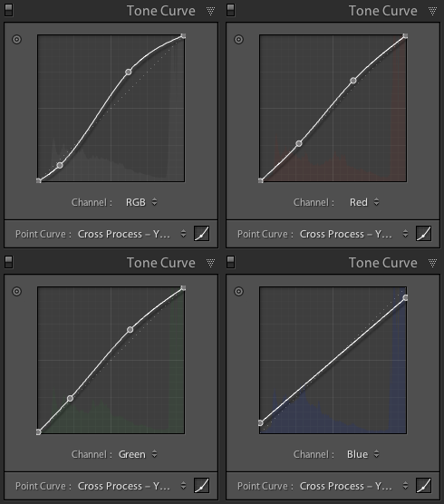The width and height of the screenshot is (444, 504).
Task: Click the targeted adjustment tool in RGB panel
Action: point(16,40)
